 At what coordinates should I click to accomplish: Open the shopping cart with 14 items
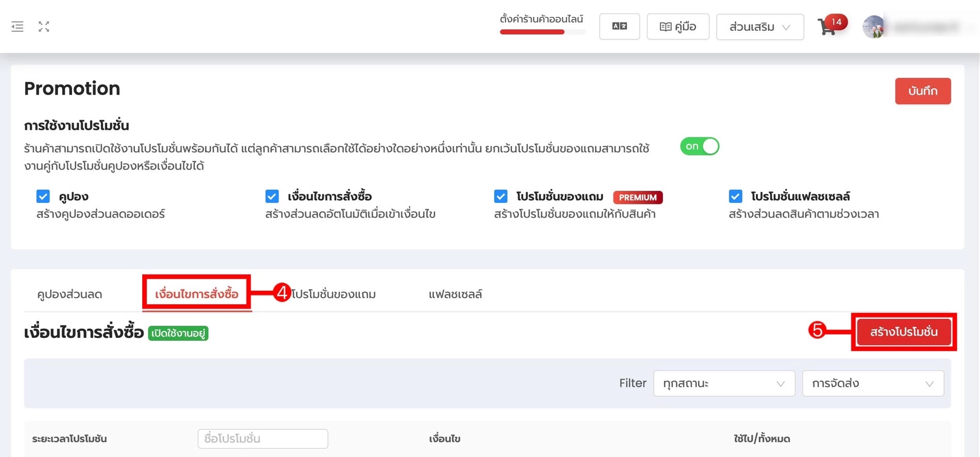pos(832,25)
